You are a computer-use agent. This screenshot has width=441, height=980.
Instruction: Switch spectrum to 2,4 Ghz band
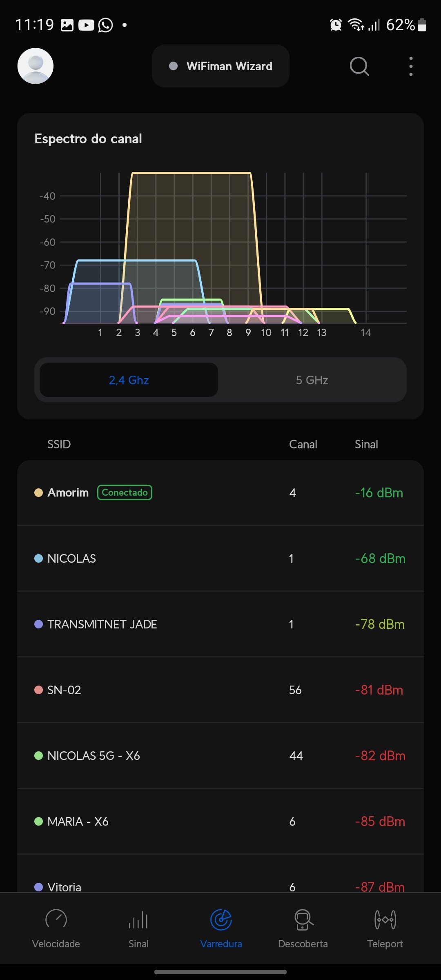[129, 380]
